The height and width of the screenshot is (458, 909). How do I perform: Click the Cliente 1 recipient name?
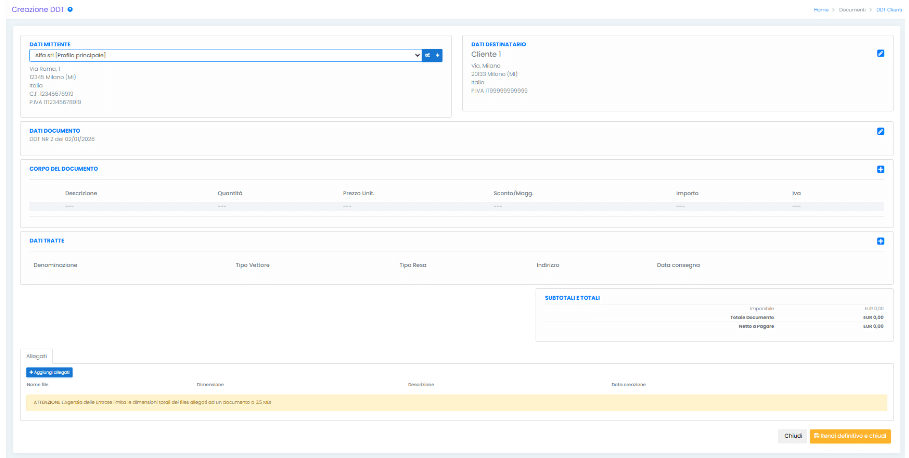(485, 54)
